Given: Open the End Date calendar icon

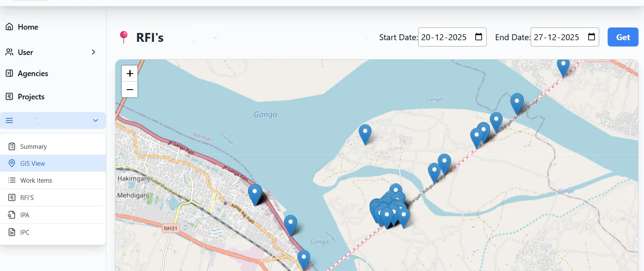Looking at the screenshot, I should coord(591,37).
